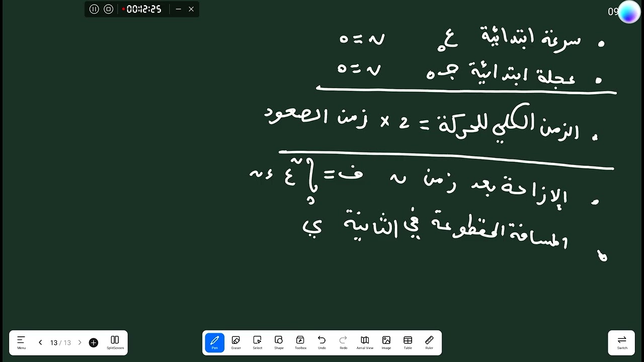Go to the previous page
The height and width of the screenshot is (362, 644).
(40, 343)
